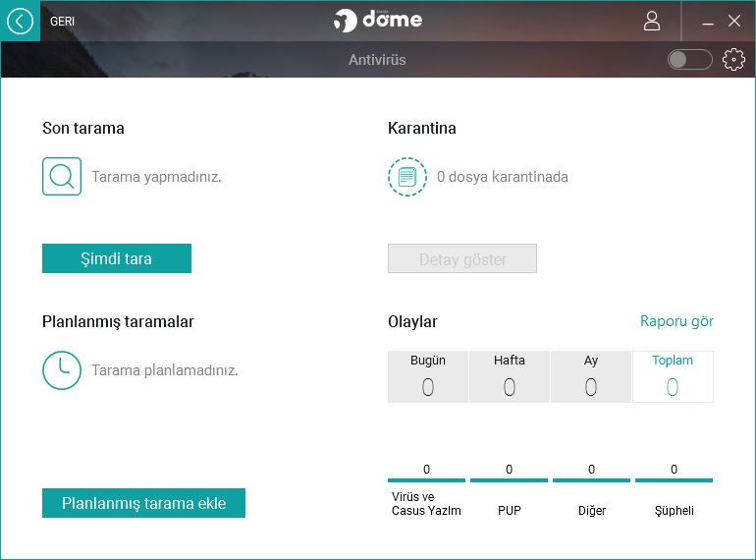Click the scheduled scans clock icon
This screenshot has width=756, height=560.
tap(62, 370)
